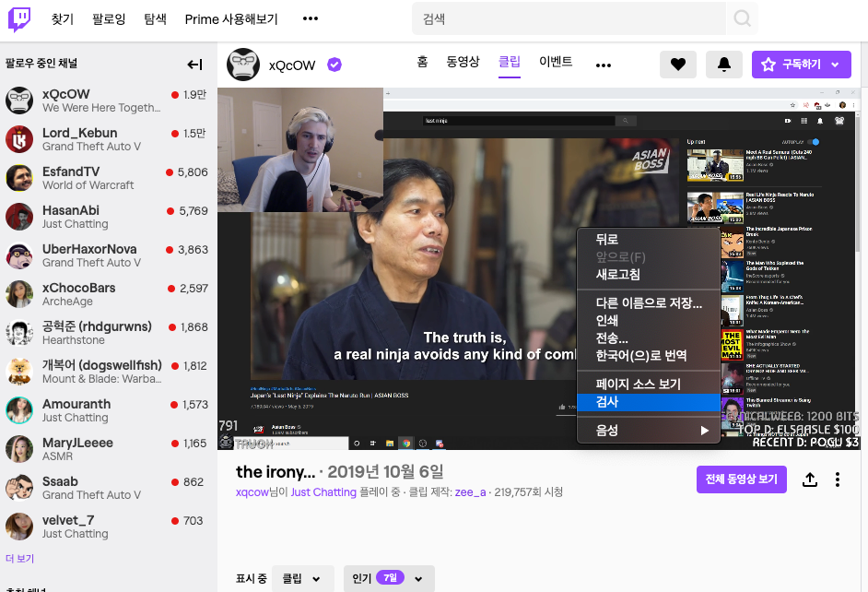Click 공혁준 avatar in sidebar

click(19, 333)
